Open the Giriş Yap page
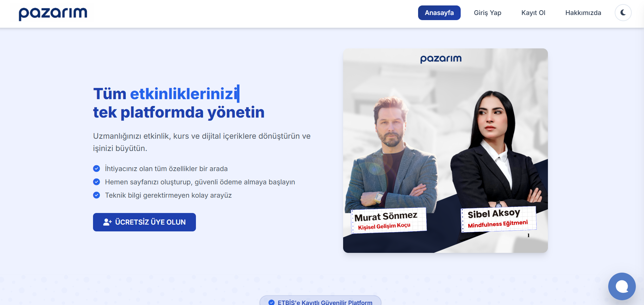 pyautogui.click(x=487, y=13)
